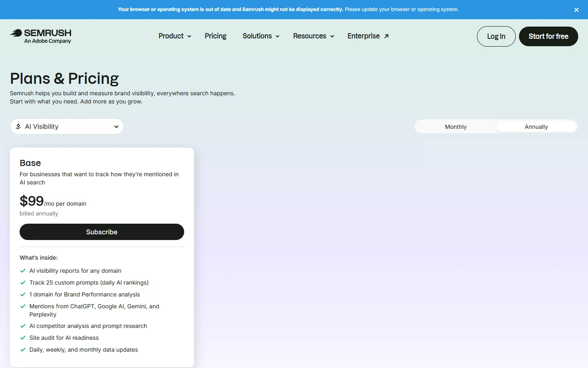The image size is (588, 368).
Task: Click 'AI visibility reports for any domain' text
Action: tap(75, 271)
